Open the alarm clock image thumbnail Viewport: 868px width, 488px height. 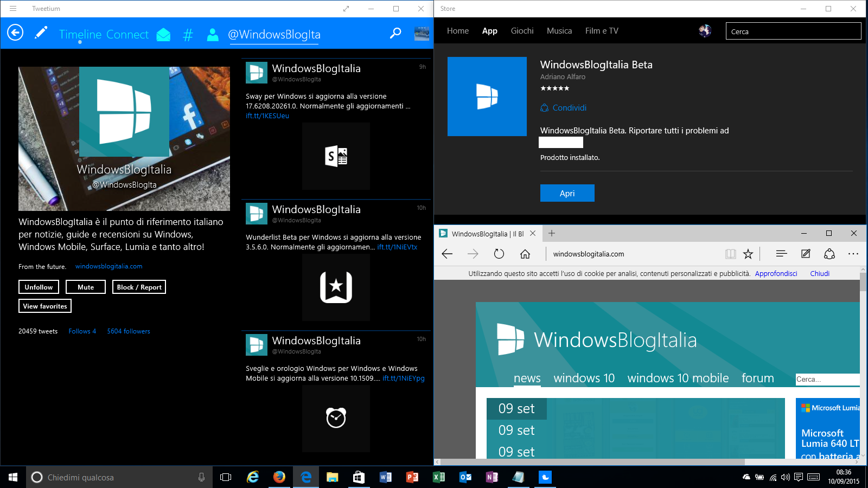tap(336, 419)
